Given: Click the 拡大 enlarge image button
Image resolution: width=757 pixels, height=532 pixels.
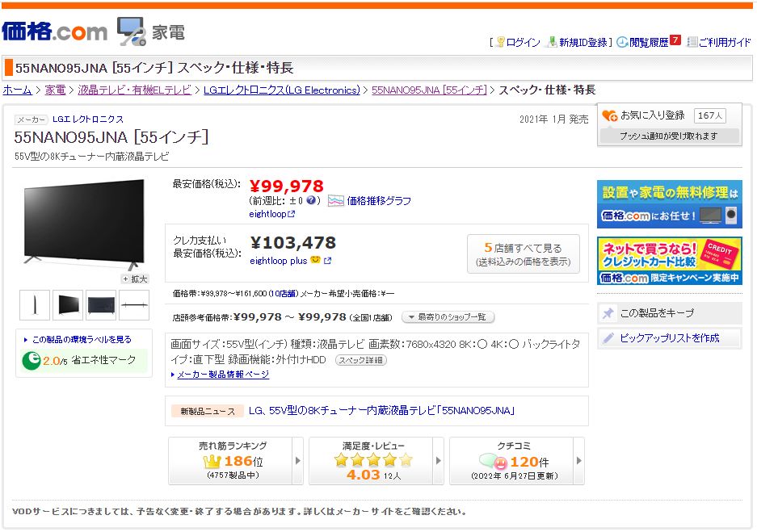Looking at the screenshot, I should [135, 279].
